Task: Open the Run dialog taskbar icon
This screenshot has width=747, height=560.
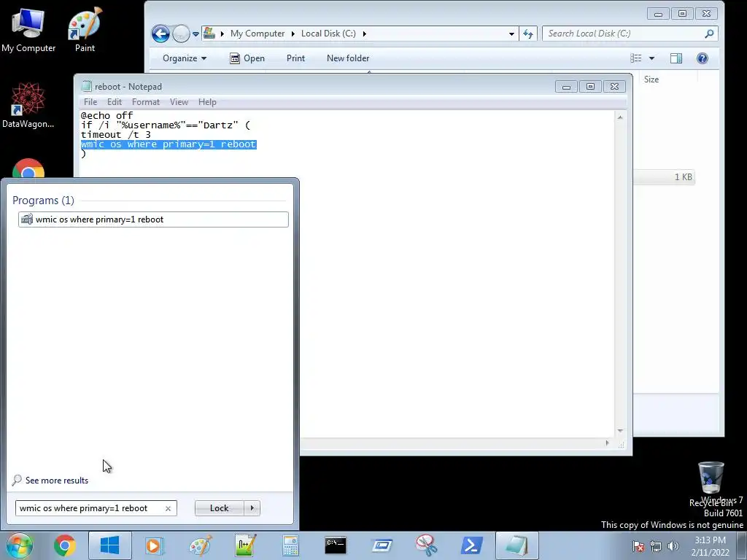Action: coord(381,545)
